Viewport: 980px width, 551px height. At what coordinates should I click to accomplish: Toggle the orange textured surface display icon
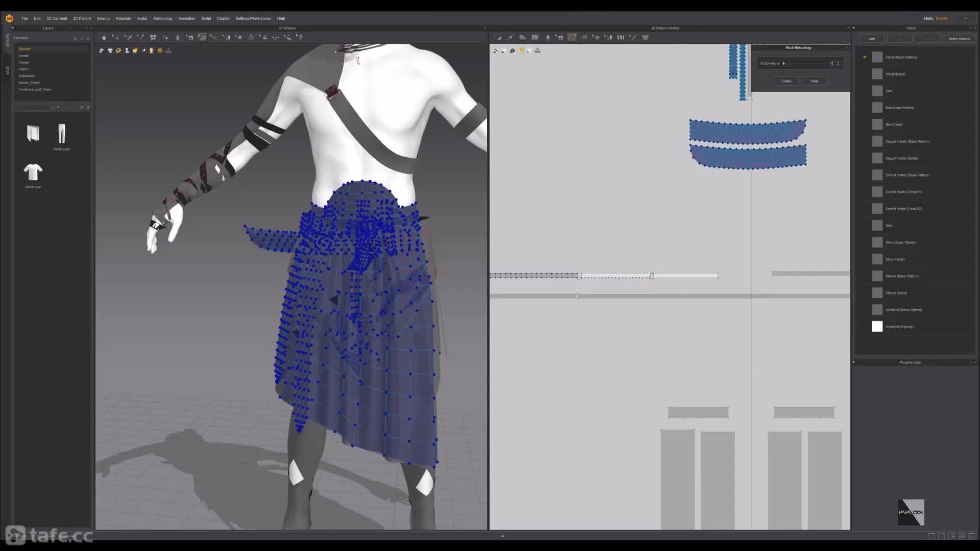pos(135,51)
